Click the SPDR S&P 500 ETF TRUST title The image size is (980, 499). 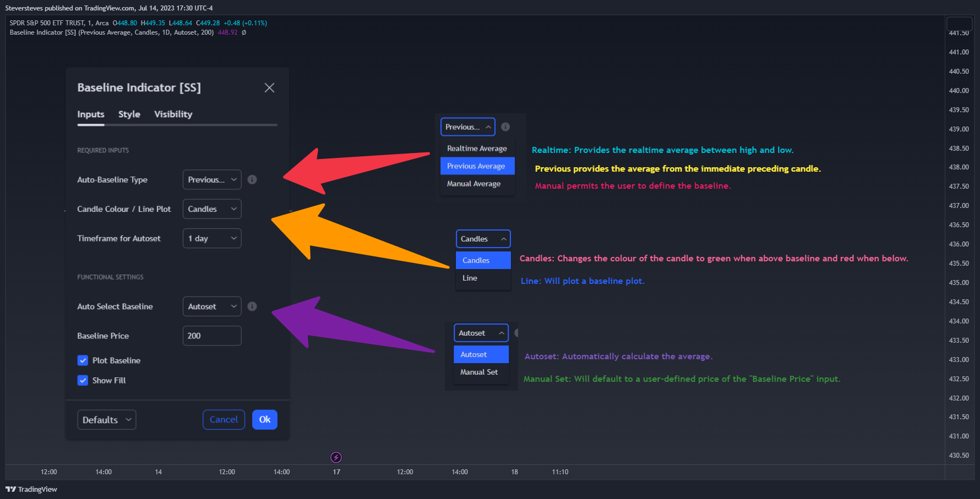pos(47,23)
